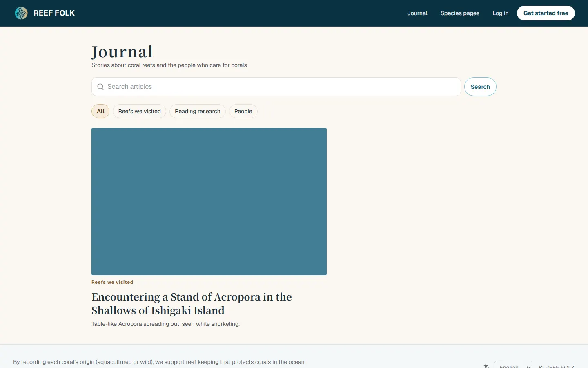Click the subtitle Stories about coral reefs
Screen dimensions: 588x368
pos(169,65)
